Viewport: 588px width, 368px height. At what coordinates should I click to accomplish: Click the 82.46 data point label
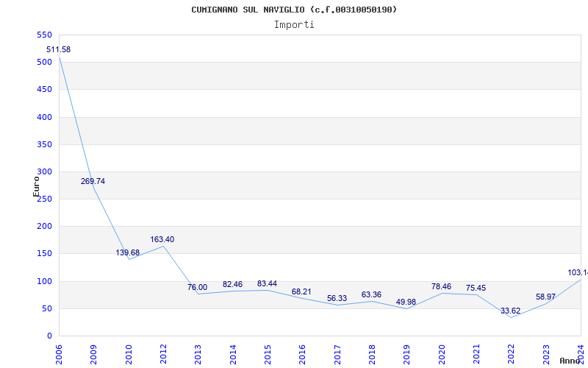[x=232, y=285]
